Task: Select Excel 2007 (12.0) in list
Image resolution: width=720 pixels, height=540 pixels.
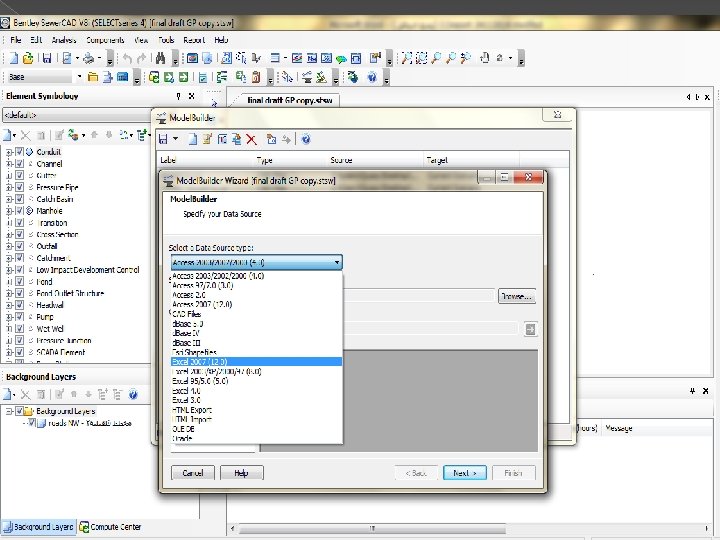Action: click(257, 362)
